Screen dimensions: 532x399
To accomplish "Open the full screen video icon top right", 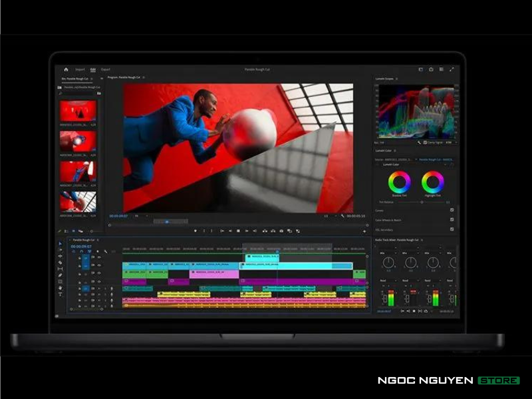I will coord(452,69).
